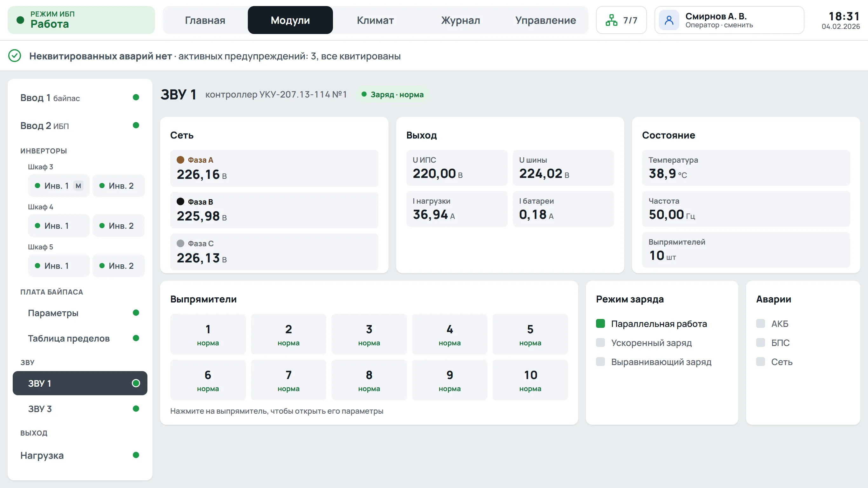This screenshot has height=488, width=868.
Task: Open Нагрузка output section
Action: point(80,456)
